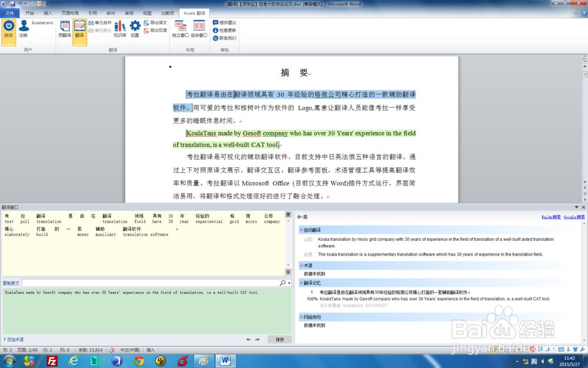
Task: Open the 邮件 Mailings tab
Action: [111, 13]
